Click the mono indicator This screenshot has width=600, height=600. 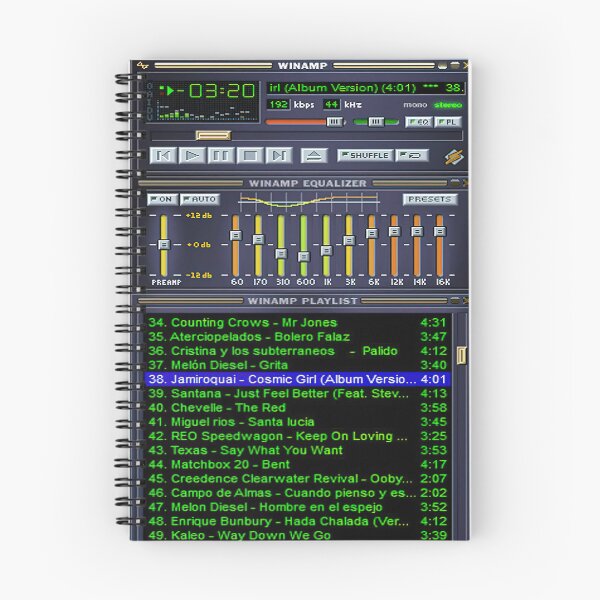415,104
